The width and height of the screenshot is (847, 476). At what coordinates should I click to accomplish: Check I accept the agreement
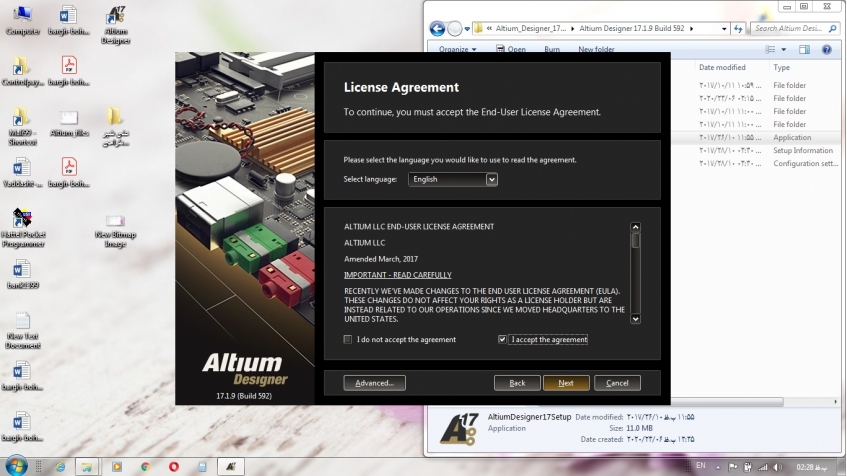click(502, 339)
